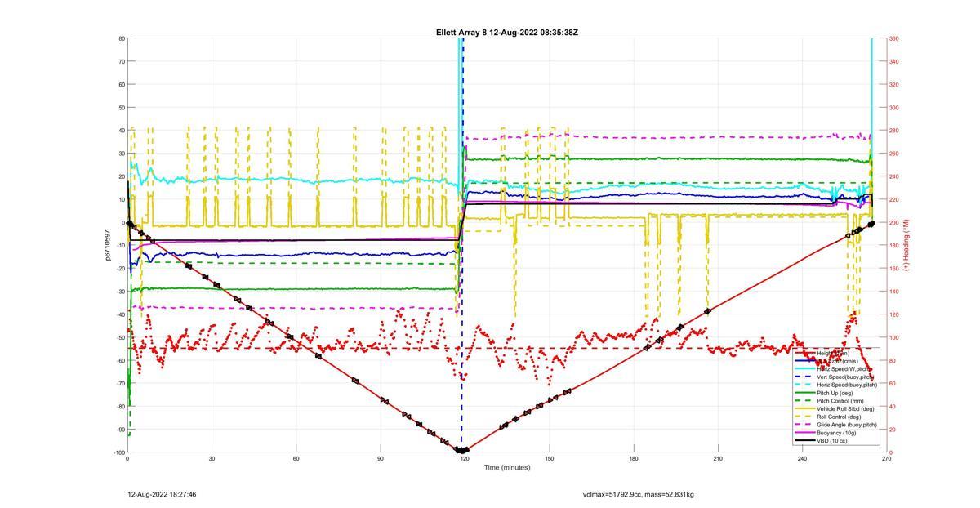Click 'Pitch Up (deg)' legend entry

coord(835,393)
